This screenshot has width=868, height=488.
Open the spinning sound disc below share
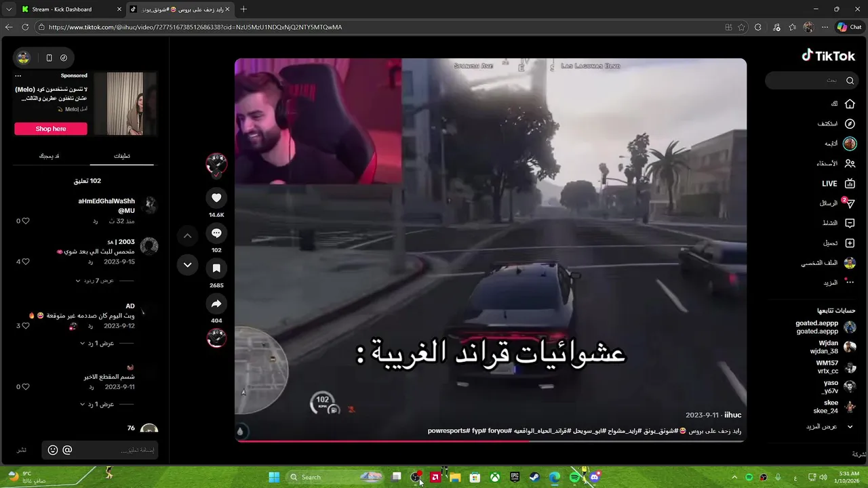(216, 338)
